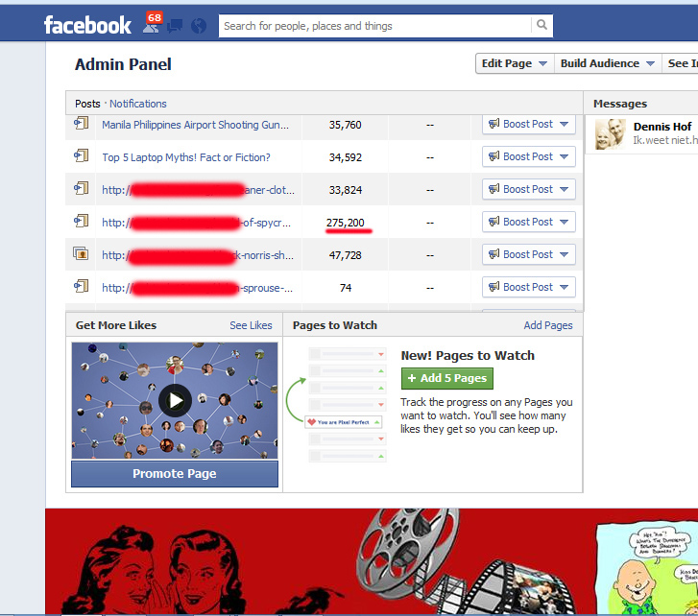Click the 34,592 reach value
This screenshot has width=698, height=616.
click(346, 157)
